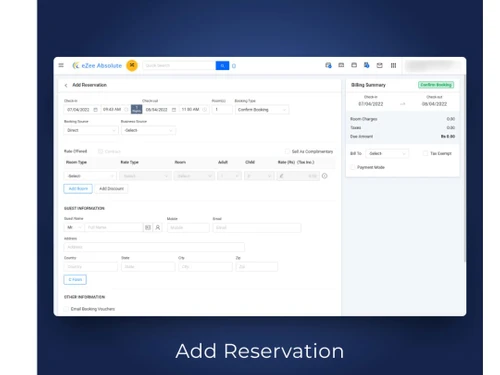
Task: Click the small refresh icon after search button
Action: [x=234, y=66]
